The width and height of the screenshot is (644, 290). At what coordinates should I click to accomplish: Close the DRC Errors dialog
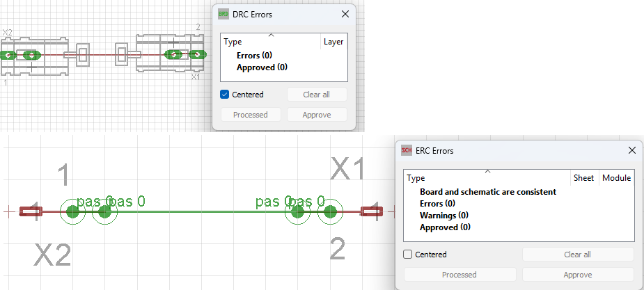[x=345, y=14]
